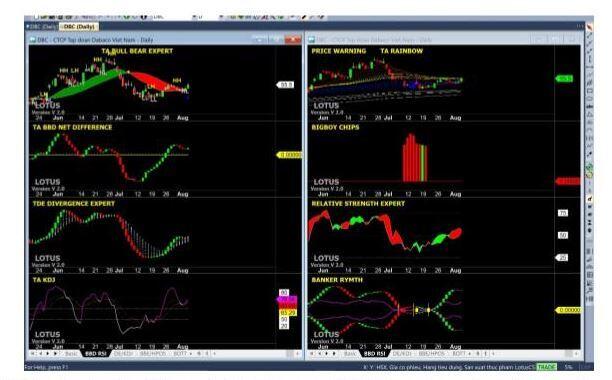Screen dimensions: 612x380
Task: Click the green TRADE indicator in status bar
Action: pos(546,367)
